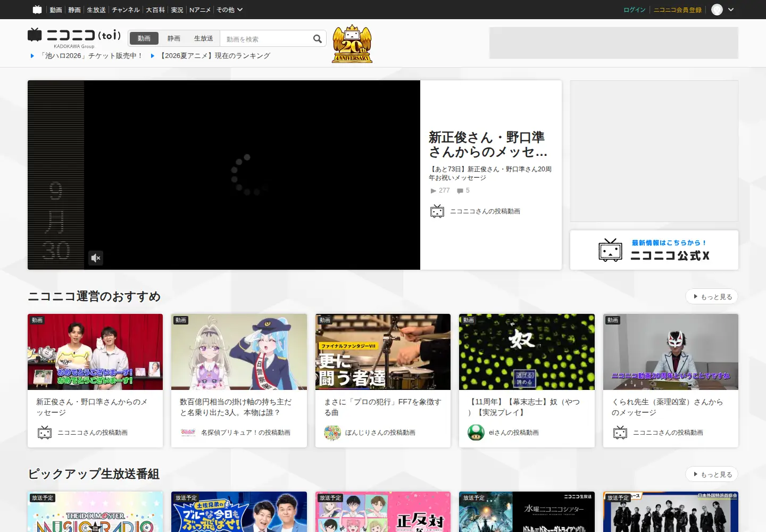
Task: Click the ニコニコ uploader icon beside featured video
Action: [x=437, y=211]
